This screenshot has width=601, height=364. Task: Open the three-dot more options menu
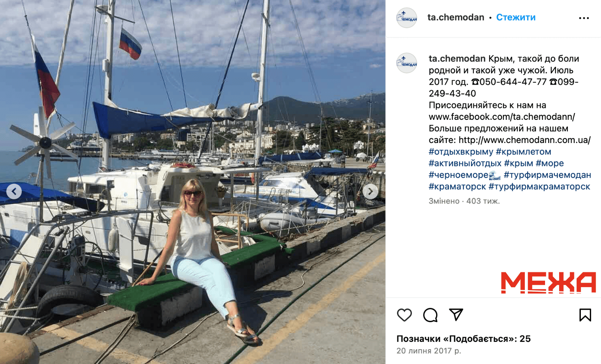(x=584, y=18)
